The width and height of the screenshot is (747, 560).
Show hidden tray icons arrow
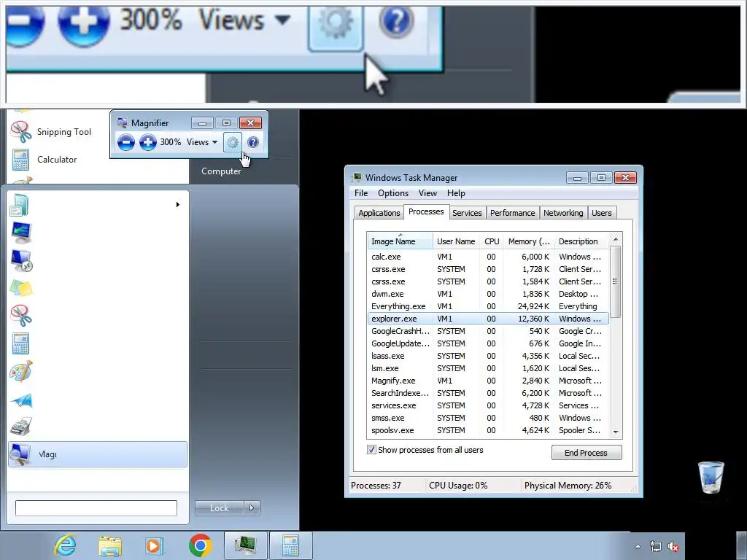tap(638, 546)
